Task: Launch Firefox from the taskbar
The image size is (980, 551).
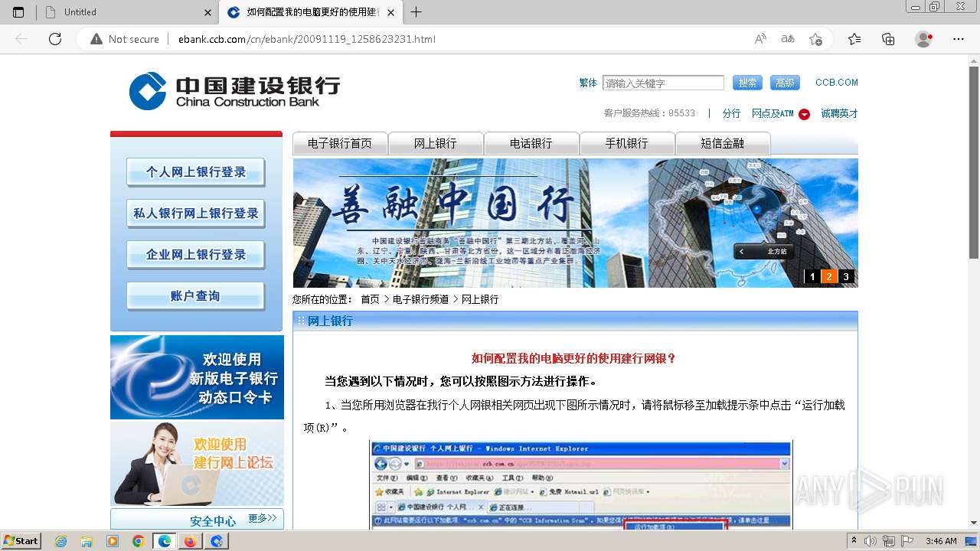Action: pos(190,541)
